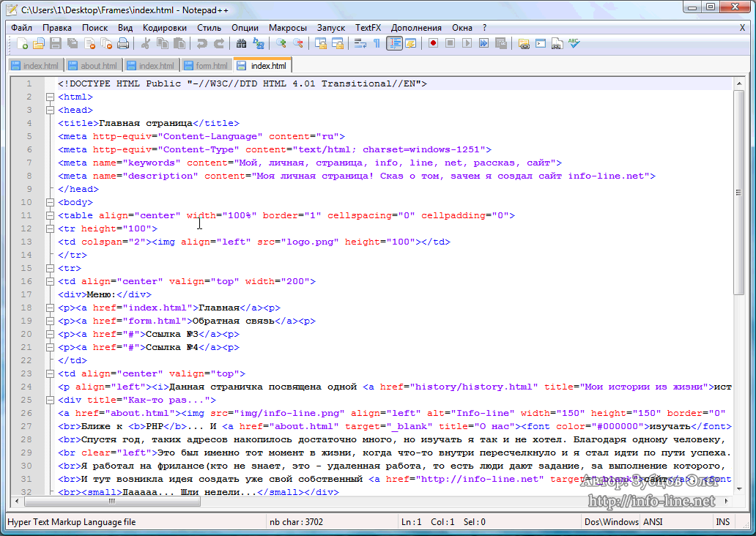Toggle the indent guide button

(395, 44)
